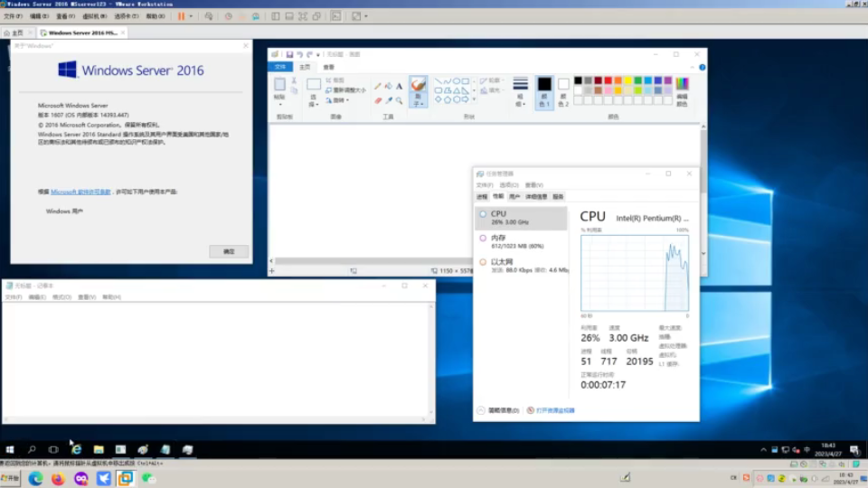Collapse Task Manager to fewer details
The image size is (868, 488).
pos(498,410)
